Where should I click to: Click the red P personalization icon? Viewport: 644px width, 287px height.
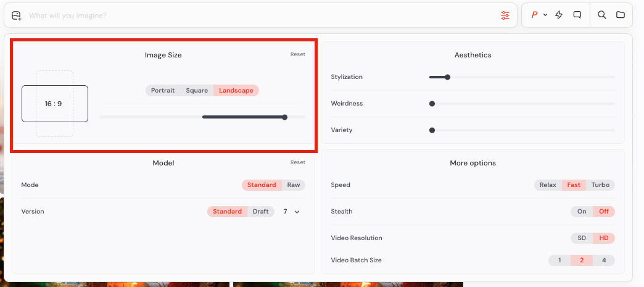pyautogui.click(x=534, y=15)
